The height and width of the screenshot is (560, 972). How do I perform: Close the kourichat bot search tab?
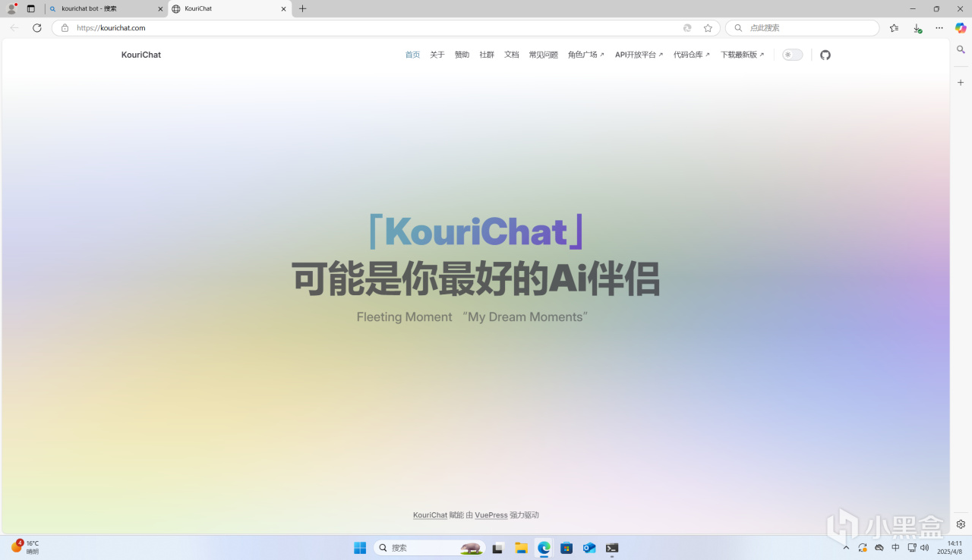click(x=160, y=9)
